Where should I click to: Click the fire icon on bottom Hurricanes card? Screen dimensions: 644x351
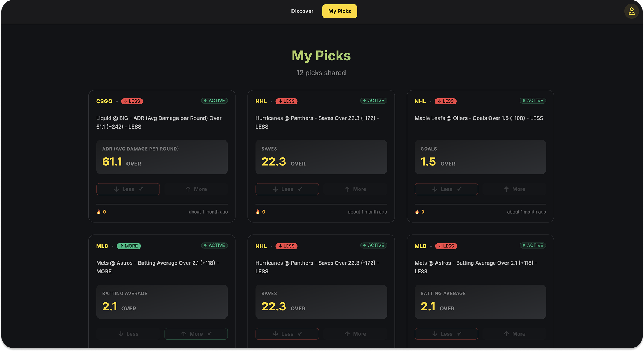(259, 349)
